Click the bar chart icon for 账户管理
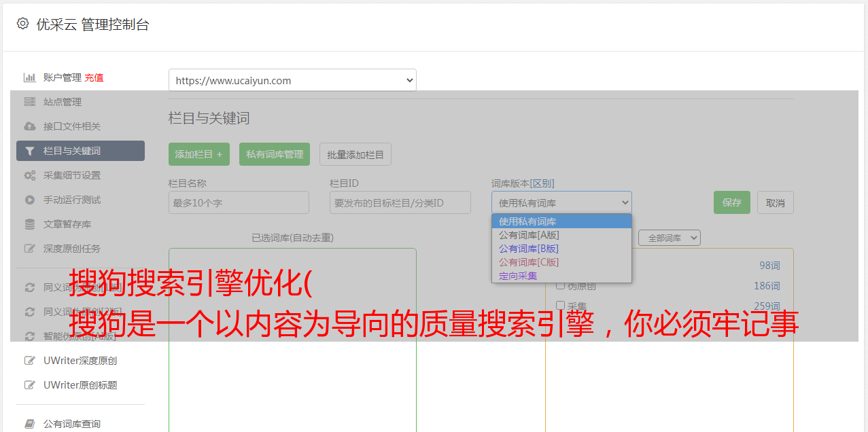This screenshot has width=868, height=432. [x=29, y=77]
